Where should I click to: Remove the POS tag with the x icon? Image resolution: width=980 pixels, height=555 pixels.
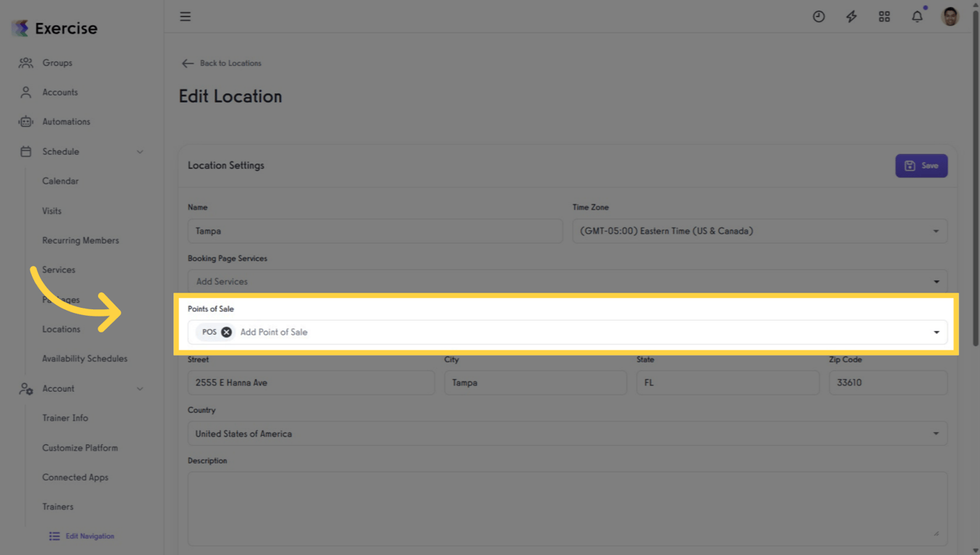[x=227, y=332]
